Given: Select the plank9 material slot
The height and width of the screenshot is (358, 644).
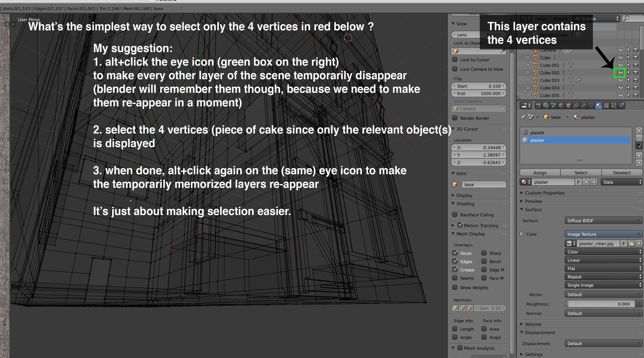Looking at the screenshot, I should [x=576, y=133].
